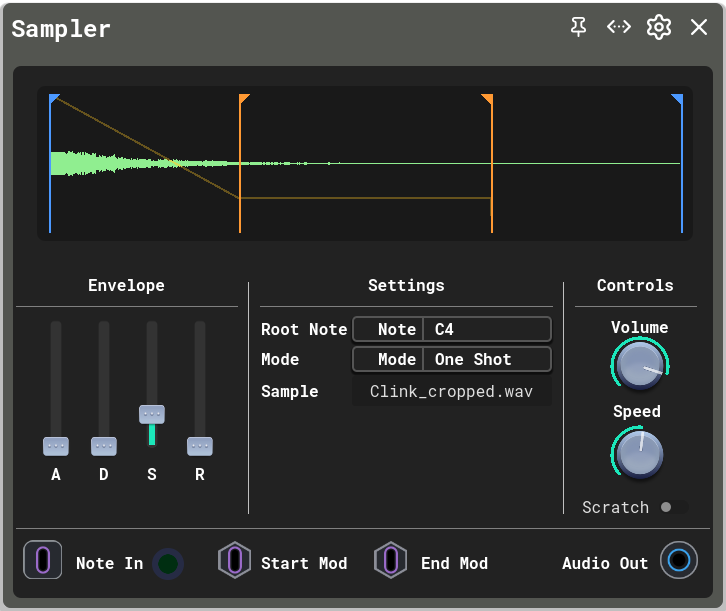Click the green waveform display

[365, 163]
